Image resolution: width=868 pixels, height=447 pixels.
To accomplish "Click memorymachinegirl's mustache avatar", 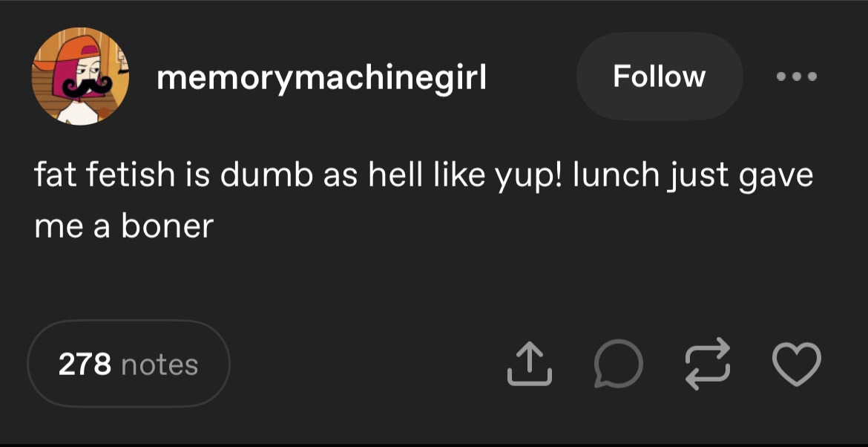I will click(x=80, y=76).
